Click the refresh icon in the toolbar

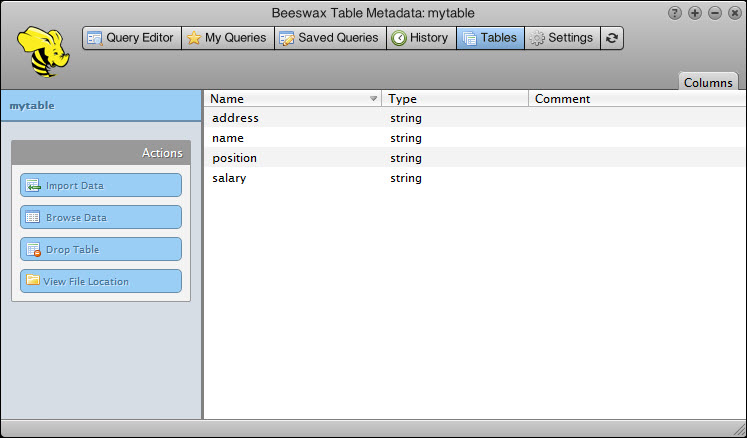(611, 38)
